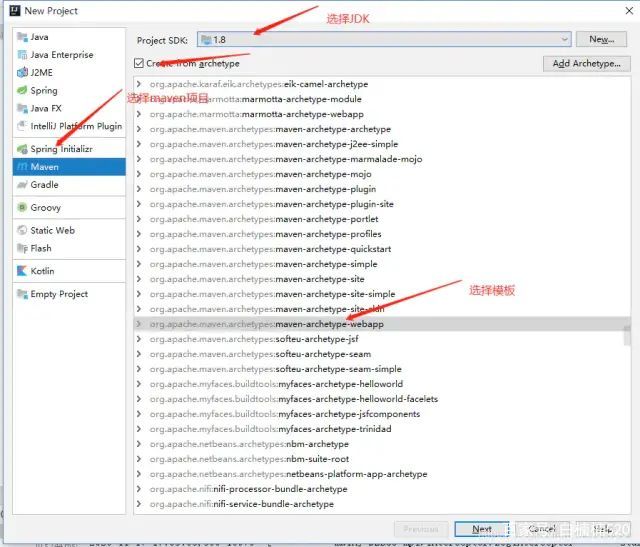
Task: Click Add Archetype... button
Action: click(587, 63)
